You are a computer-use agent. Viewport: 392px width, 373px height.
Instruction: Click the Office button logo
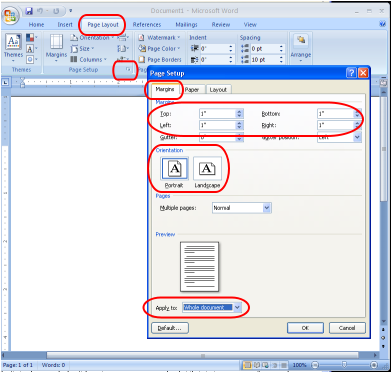tap(10, 15)
